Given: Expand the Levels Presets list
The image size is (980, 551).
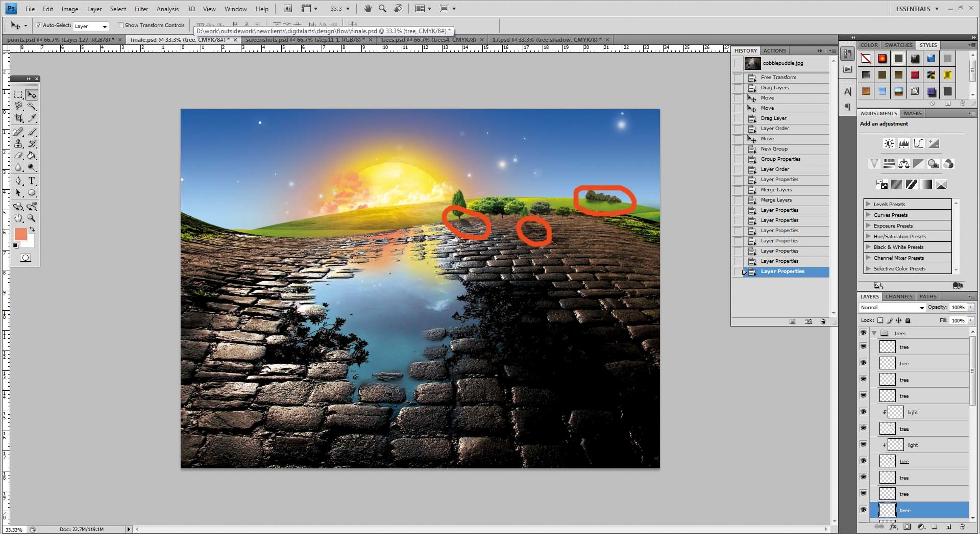Looking at the screenshot, I should (868, 204).
